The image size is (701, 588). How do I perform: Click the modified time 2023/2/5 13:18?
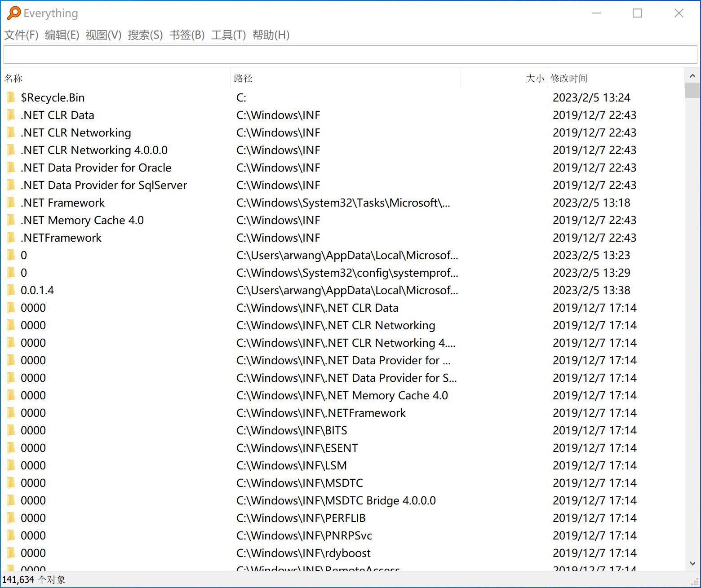(591, 203)
